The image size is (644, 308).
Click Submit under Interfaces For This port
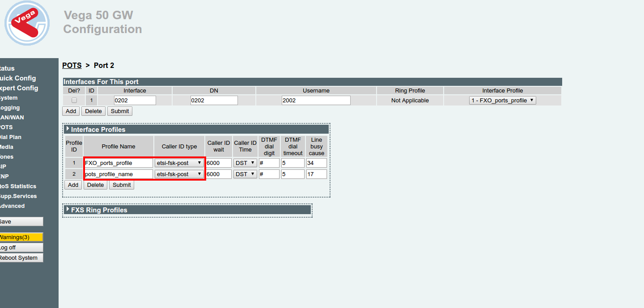pyautogui.click(x=120, y=111)
